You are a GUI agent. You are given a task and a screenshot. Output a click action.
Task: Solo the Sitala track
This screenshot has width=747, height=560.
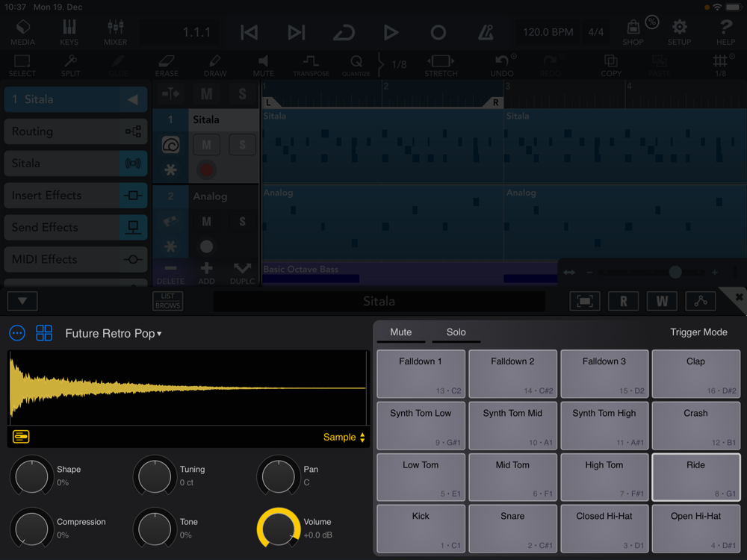pyautogui.click(x=242, y=145)
